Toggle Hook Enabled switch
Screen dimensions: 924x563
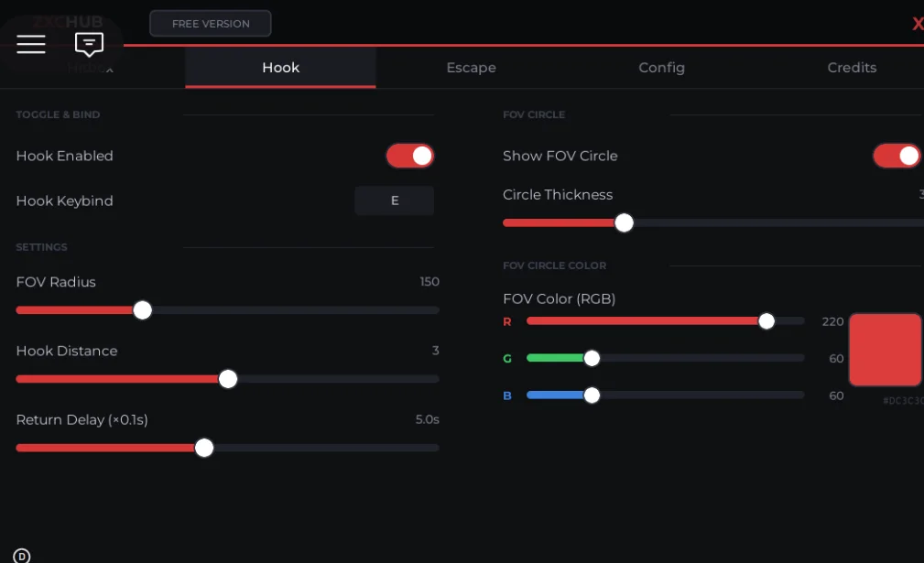coord(410,156)
